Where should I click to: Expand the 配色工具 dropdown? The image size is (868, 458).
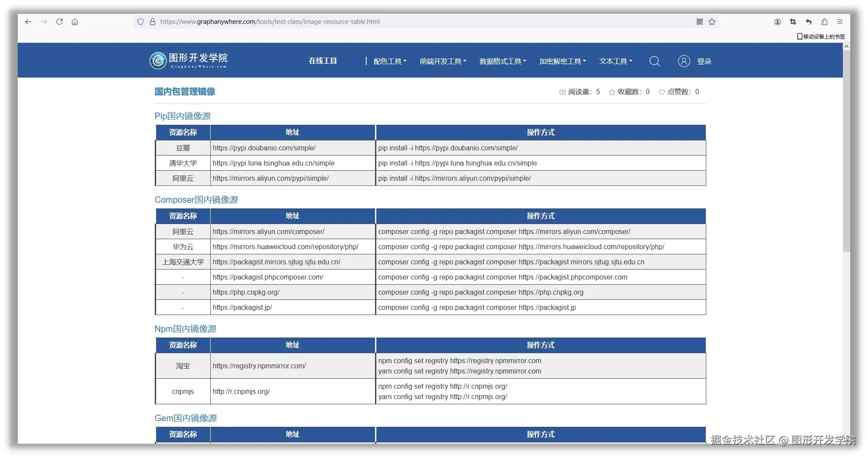pyautogui.click(x=389, y=61)
